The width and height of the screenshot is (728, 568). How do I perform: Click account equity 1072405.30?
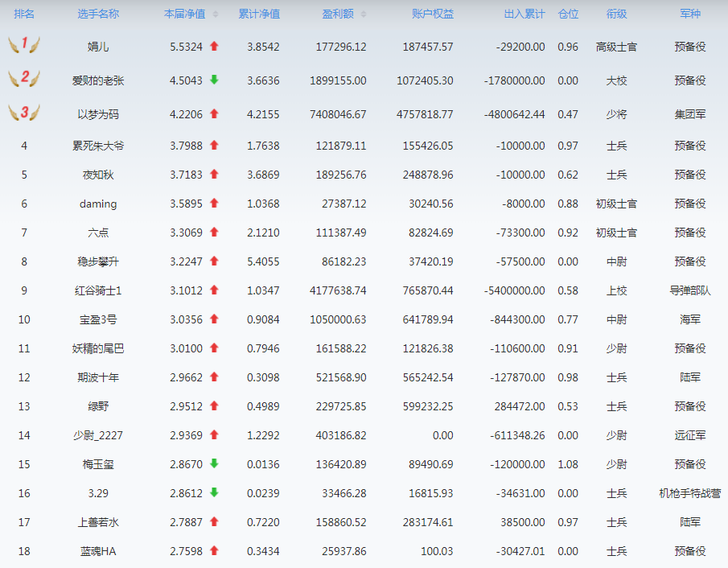425,80
